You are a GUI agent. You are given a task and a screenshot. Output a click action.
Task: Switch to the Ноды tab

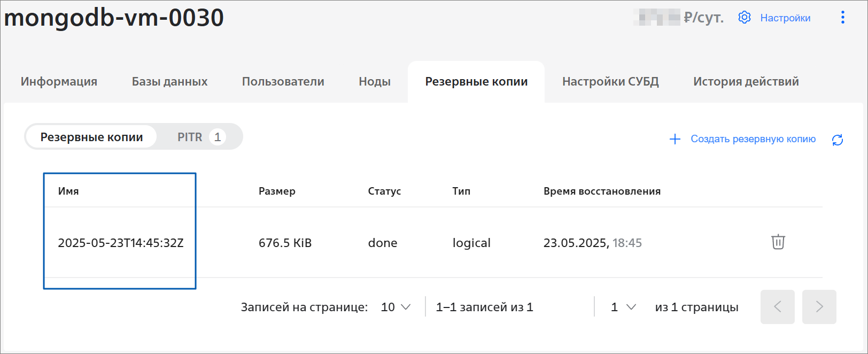(x=375, y=82)
